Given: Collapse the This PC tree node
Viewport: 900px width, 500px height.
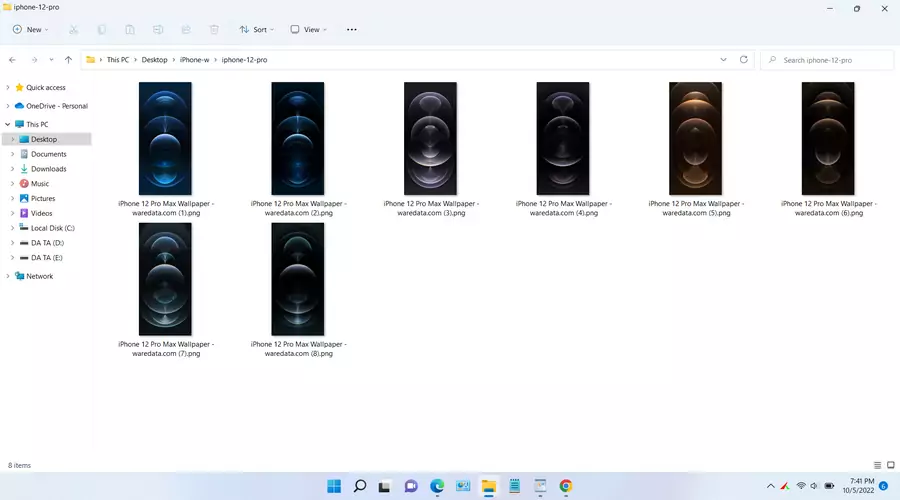Looking at the screenshot, I should pos(7,124).
